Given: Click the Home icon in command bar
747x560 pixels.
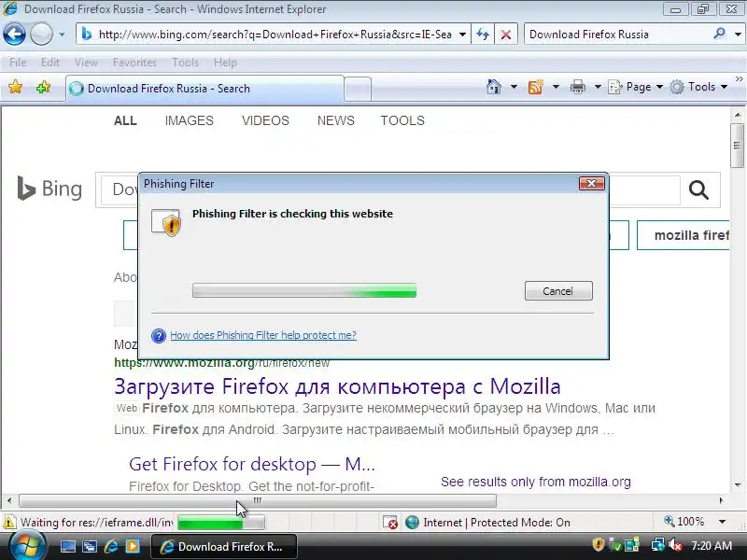Looking at the screenshot, I should tap(494, 87).
